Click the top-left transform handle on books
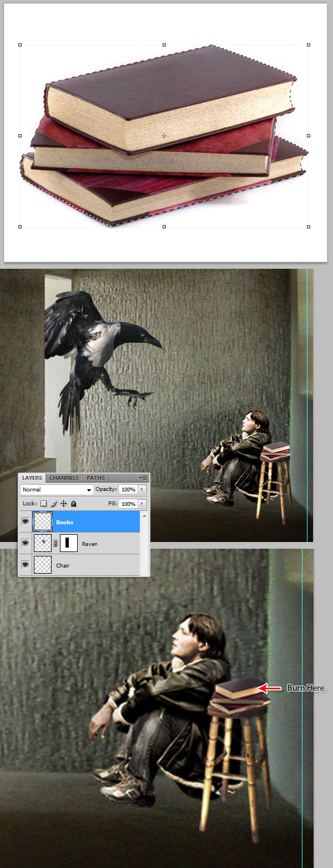This screenshot has width=333, height=868. 20,45
